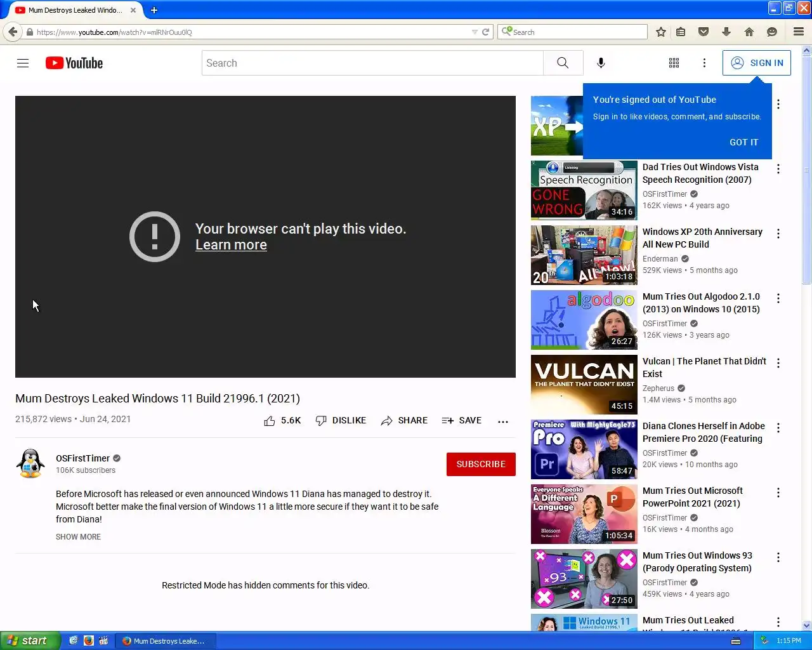Open options menu for PowerPoint 2021 video
This screenshot has height=650, width=812.
click(x=778, y=493)
